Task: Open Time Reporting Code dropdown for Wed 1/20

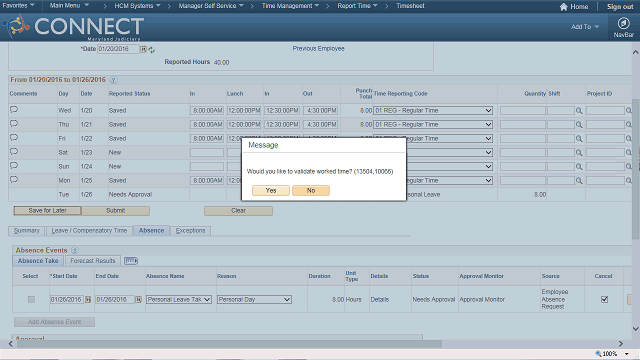Action: click(x=433, y=111)
